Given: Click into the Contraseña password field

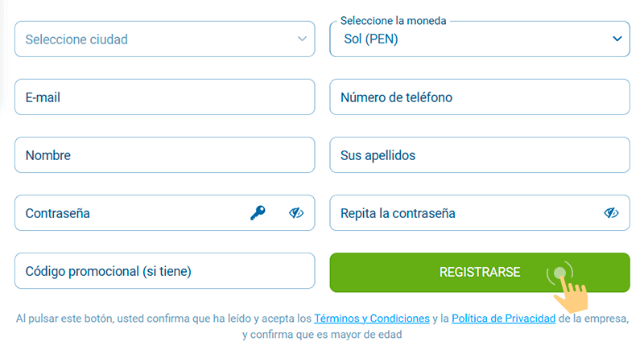Looking at the screenshot, I should pos(129,213).
